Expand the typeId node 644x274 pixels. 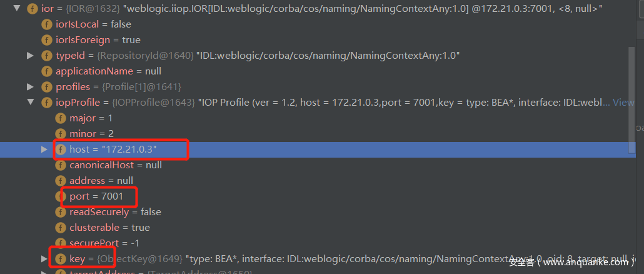click(30, 56)
